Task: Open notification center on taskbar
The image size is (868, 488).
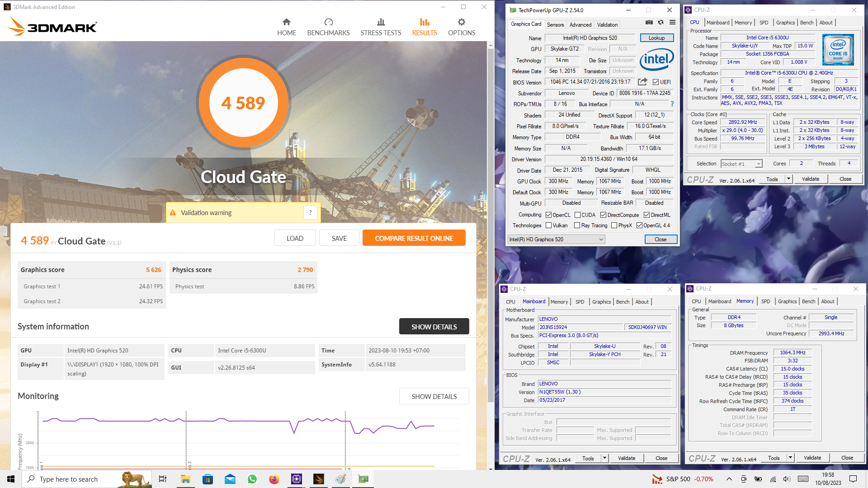Action: (853, 479)
